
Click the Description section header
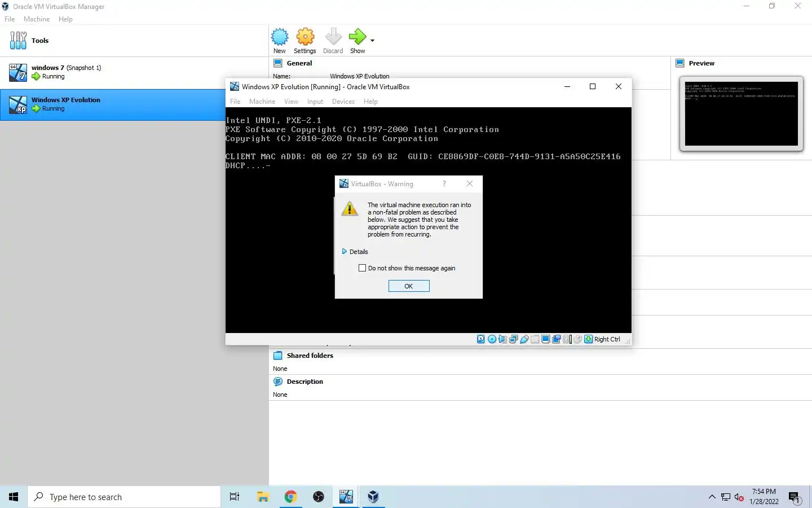(x=305, y=382)
